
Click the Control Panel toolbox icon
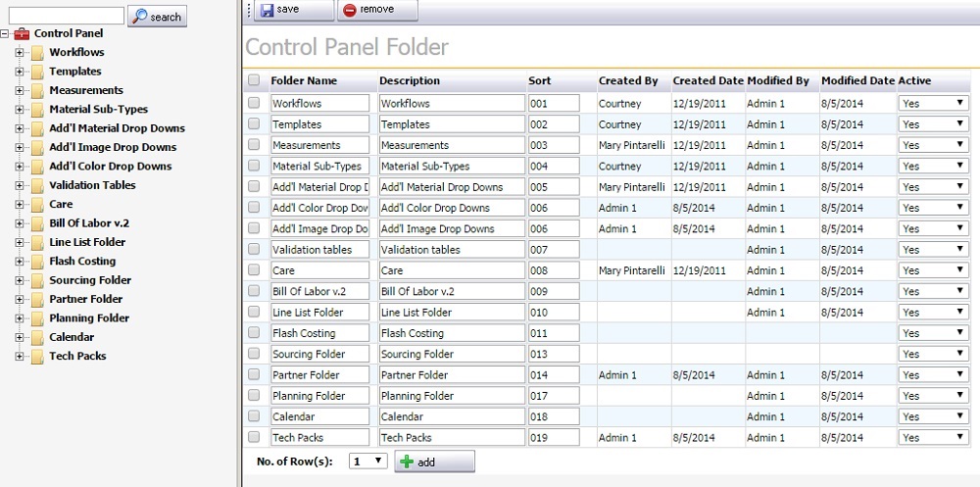pyautogui.click(x=22, y=33)
